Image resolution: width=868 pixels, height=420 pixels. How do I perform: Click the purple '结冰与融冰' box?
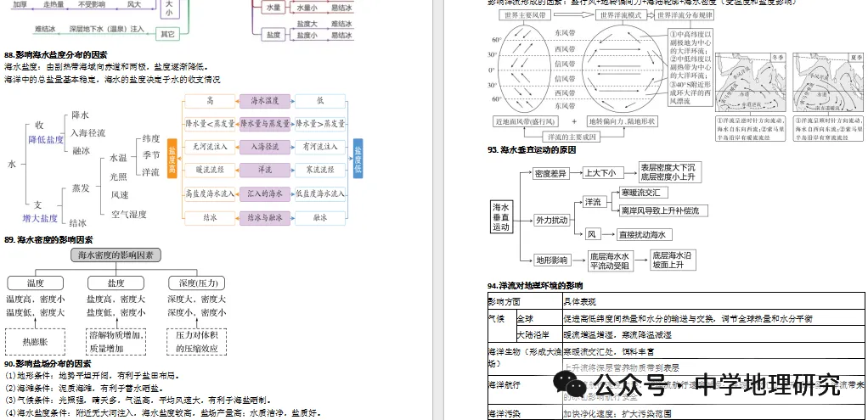[x=265, y=218]
